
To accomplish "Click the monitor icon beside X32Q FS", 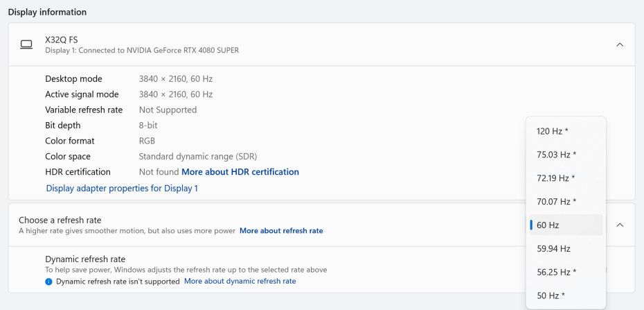I will click(x=26, y=45).
